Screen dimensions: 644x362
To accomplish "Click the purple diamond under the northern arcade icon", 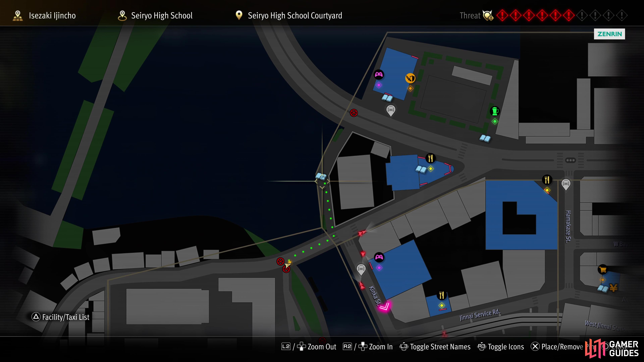I will click(379, 85).
